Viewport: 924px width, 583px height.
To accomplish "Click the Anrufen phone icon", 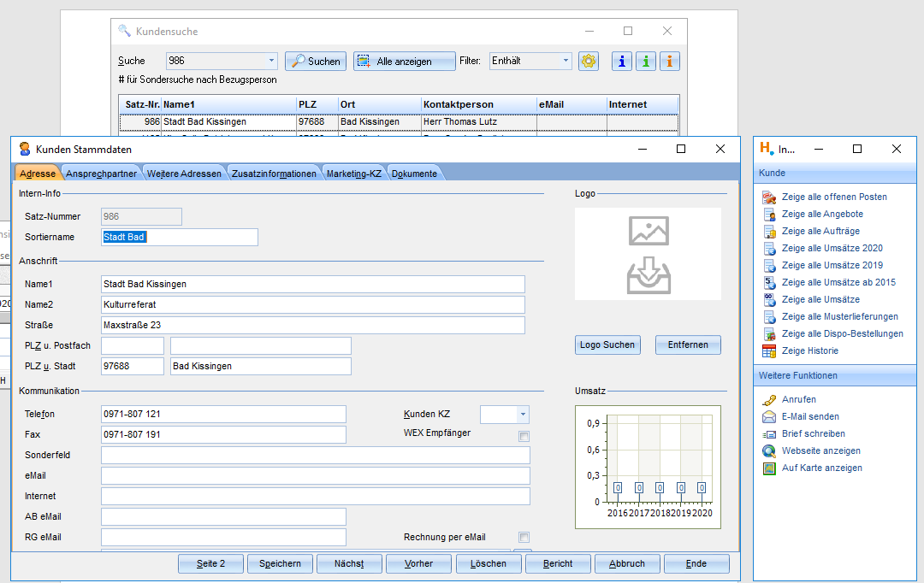I will (x=769, y=400).
